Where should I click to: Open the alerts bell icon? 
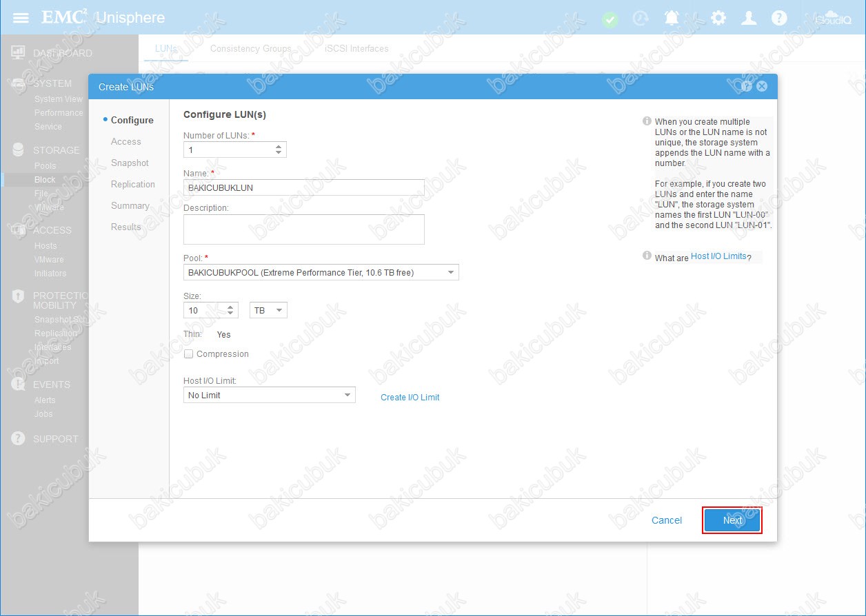[x=672, y=18]
